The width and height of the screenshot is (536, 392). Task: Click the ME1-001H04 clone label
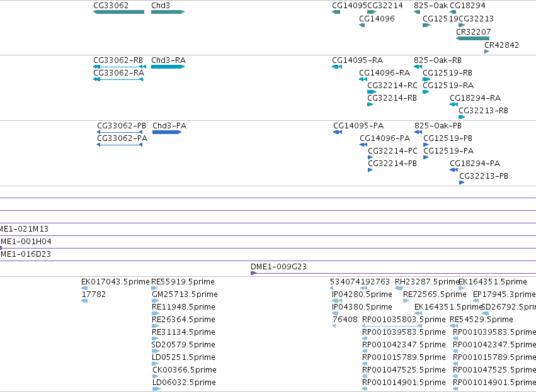pyautogui.click(x=26, y=242)
